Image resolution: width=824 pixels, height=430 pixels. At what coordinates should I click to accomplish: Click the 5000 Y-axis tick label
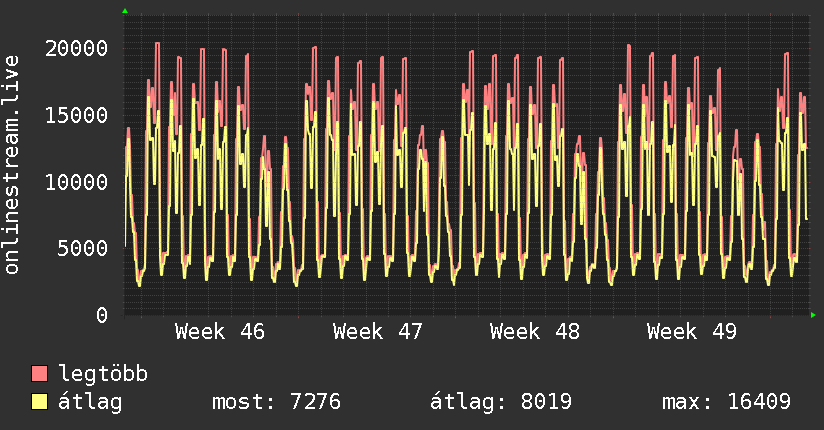[84, 248]
